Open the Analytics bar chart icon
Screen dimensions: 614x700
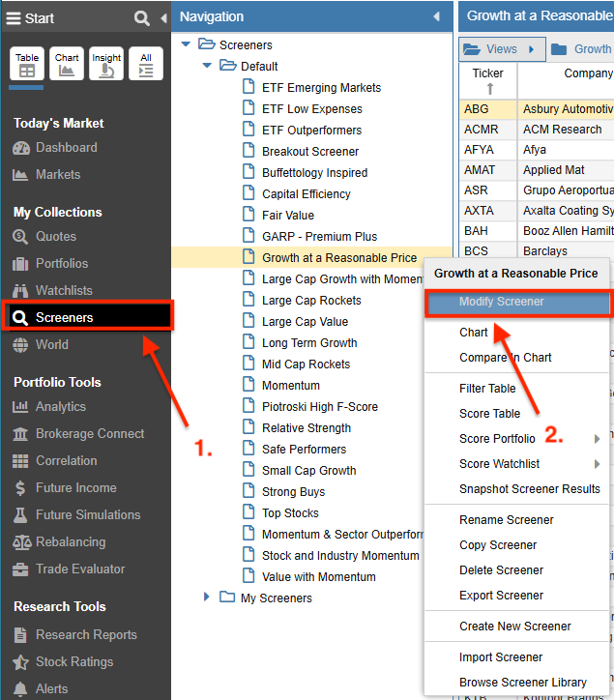(20, 407)
